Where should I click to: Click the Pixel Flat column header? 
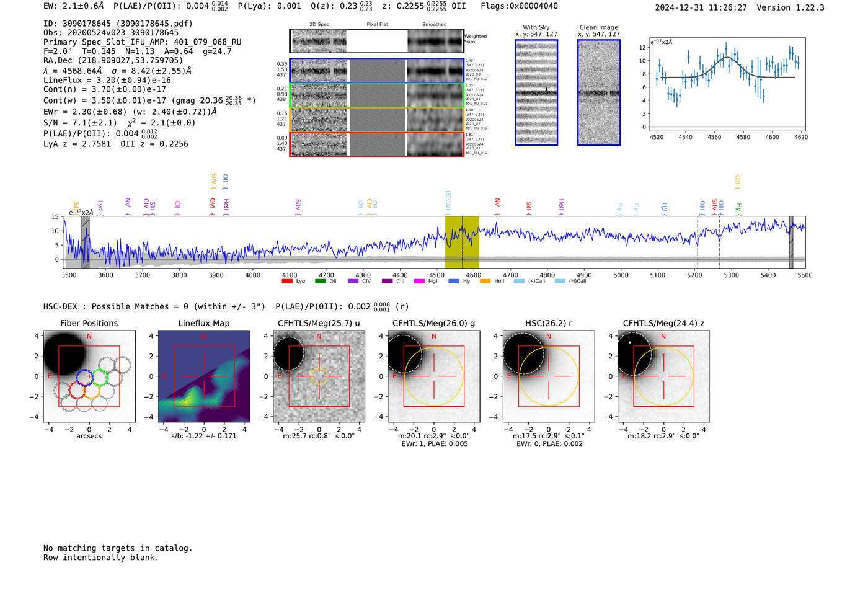(377, 25)
